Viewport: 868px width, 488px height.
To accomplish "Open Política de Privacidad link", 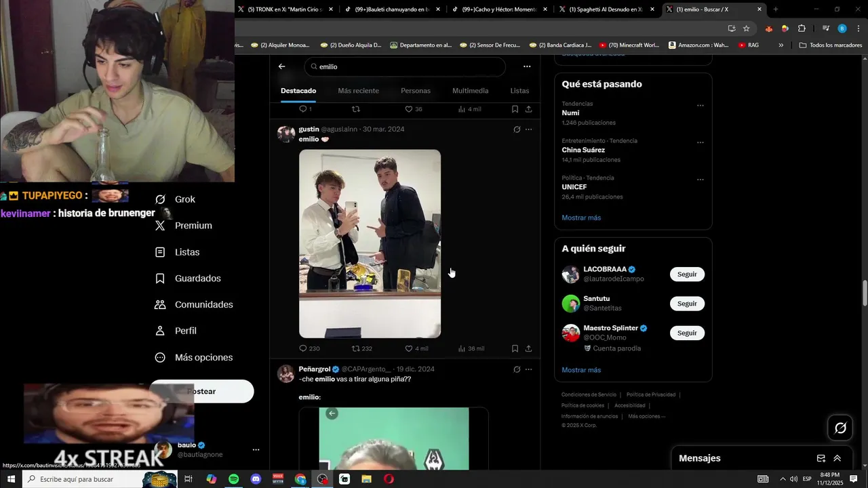I will click(x=651, y=394).
